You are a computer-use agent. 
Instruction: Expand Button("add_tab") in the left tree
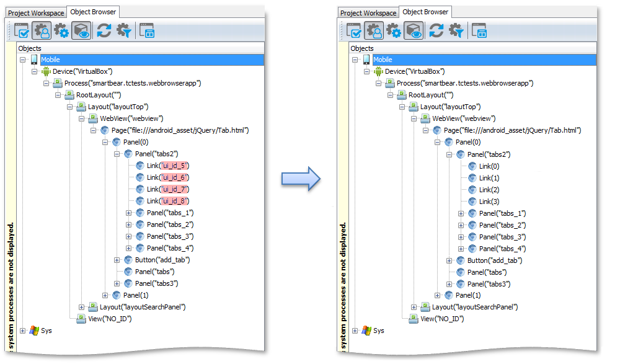pos(117,260)
